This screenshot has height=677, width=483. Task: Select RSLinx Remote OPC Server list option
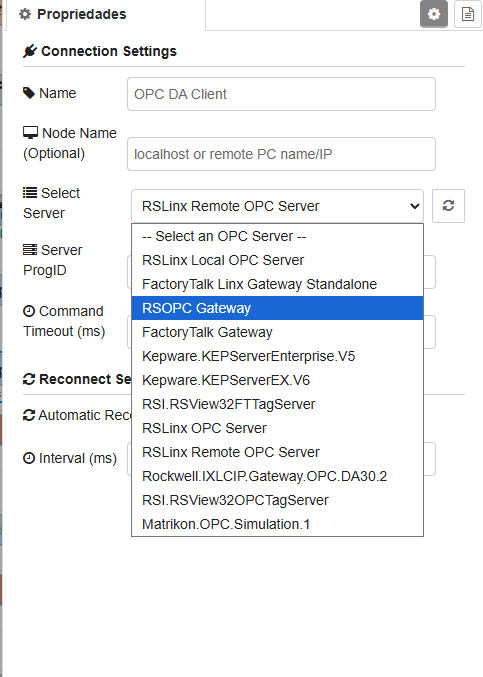coord(278,452)
